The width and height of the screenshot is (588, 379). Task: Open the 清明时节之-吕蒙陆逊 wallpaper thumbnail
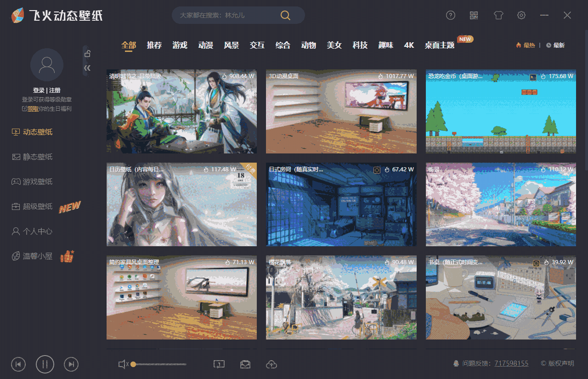tap(181, 112)
